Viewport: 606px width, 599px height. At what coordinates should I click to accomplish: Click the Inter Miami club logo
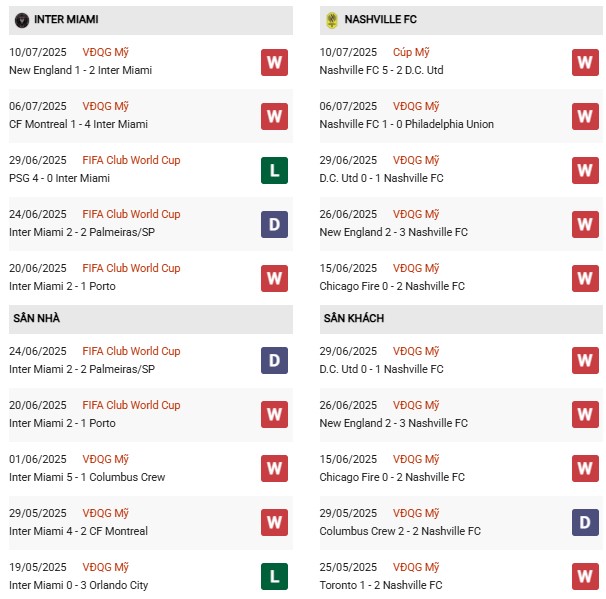(x=20, y=20)
